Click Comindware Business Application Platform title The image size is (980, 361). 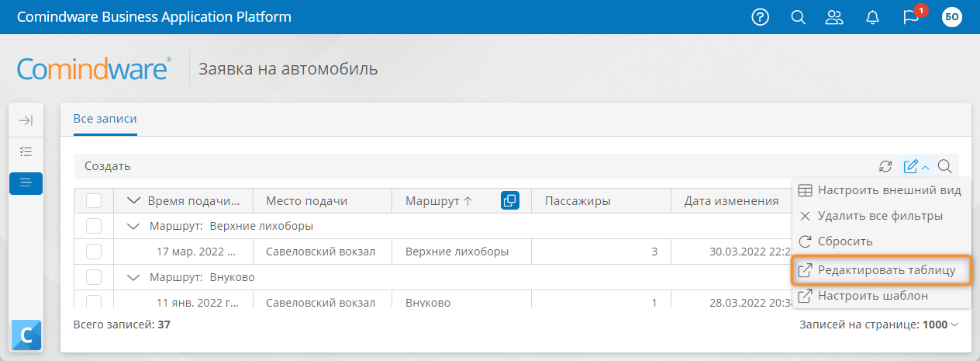154,17
